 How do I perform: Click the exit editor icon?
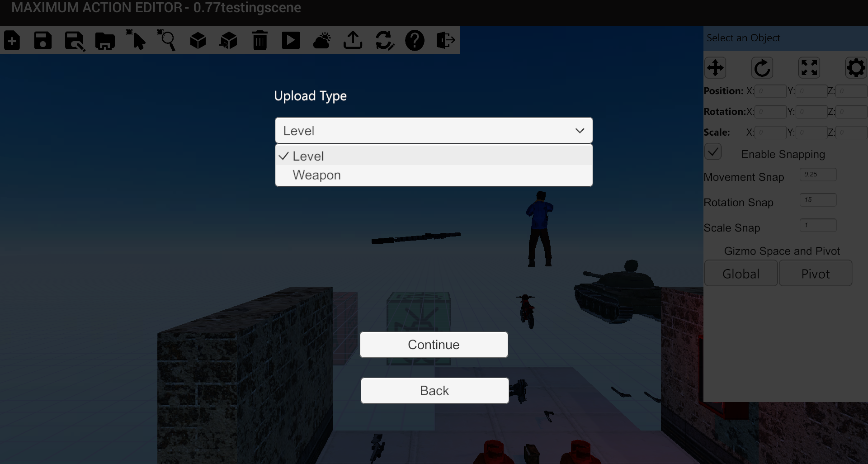point(445,41)
